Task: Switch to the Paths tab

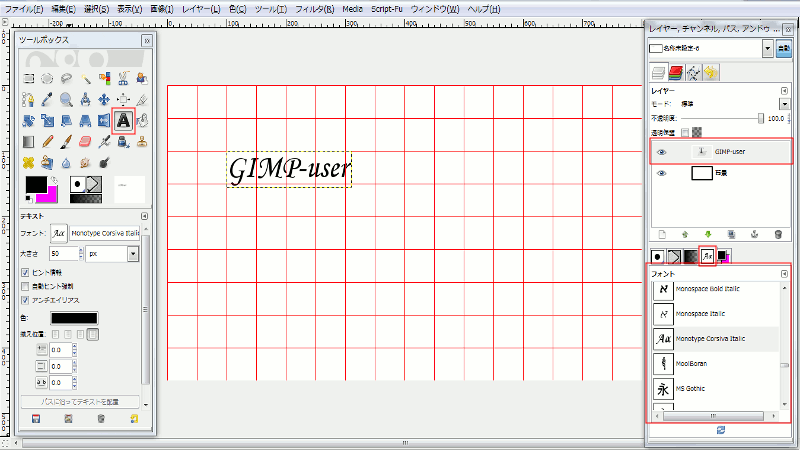Action: [x=693, y=73]
